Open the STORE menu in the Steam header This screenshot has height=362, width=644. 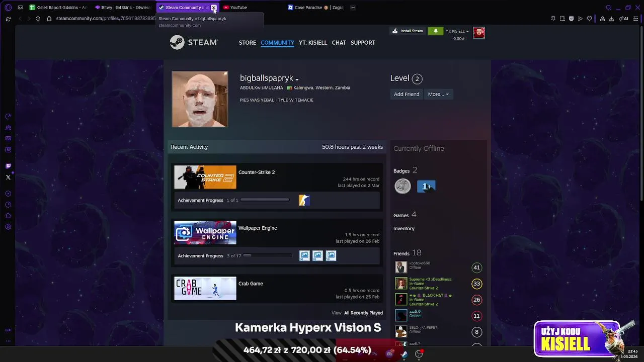tap(248, 43)
